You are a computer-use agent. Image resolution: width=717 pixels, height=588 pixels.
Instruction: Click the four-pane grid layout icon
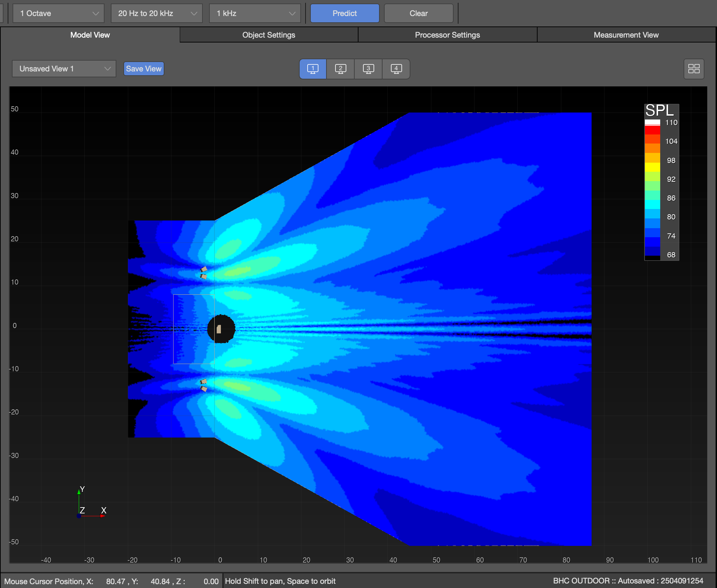pos(694,69)
